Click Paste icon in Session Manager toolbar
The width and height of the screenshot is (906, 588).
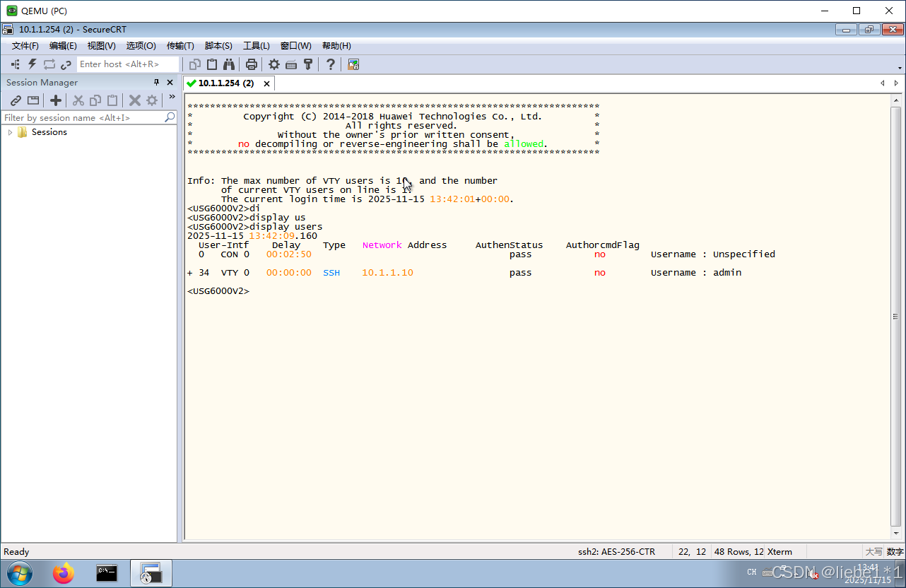pyautogui.click(x=112, y=100)
